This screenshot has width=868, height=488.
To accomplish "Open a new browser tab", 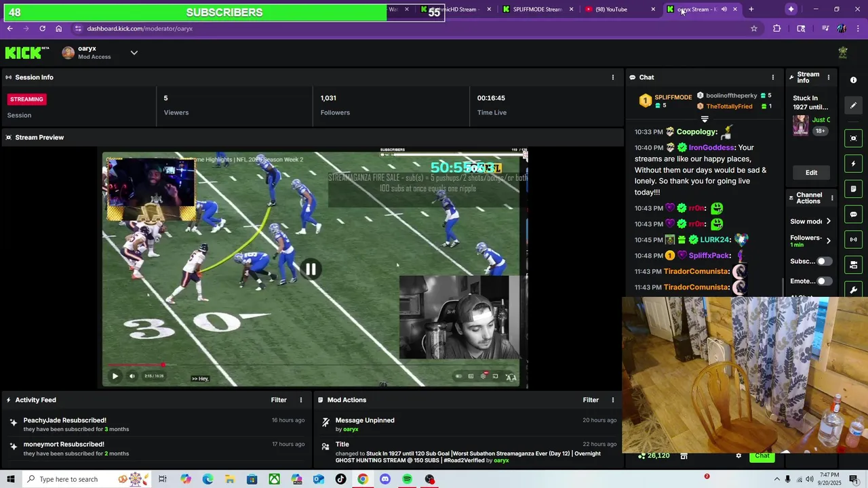I will pyautogui.click(x=751, y=9).
